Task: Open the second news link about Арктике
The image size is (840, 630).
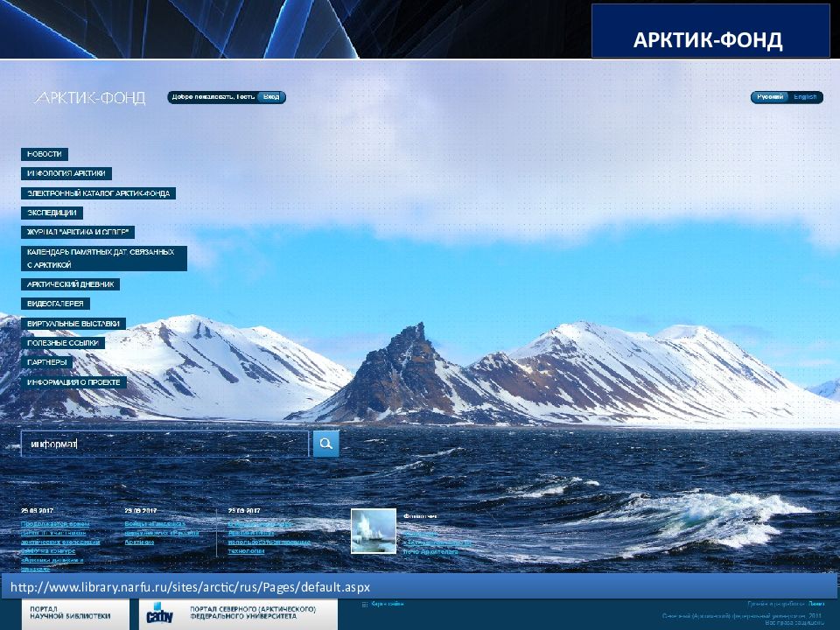Action: [x=162, y=533]
